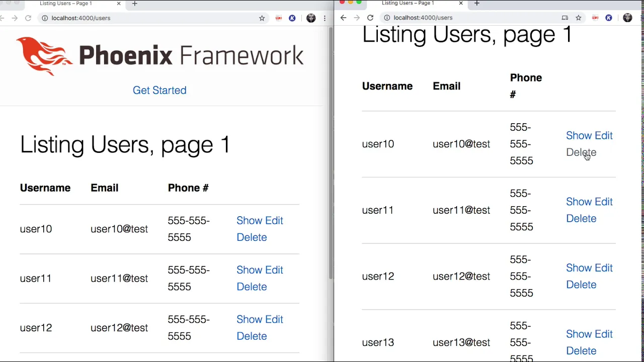Open the Chrome menu in the left window
This screenshot has width=644, height=362.
tap(325, 18)
